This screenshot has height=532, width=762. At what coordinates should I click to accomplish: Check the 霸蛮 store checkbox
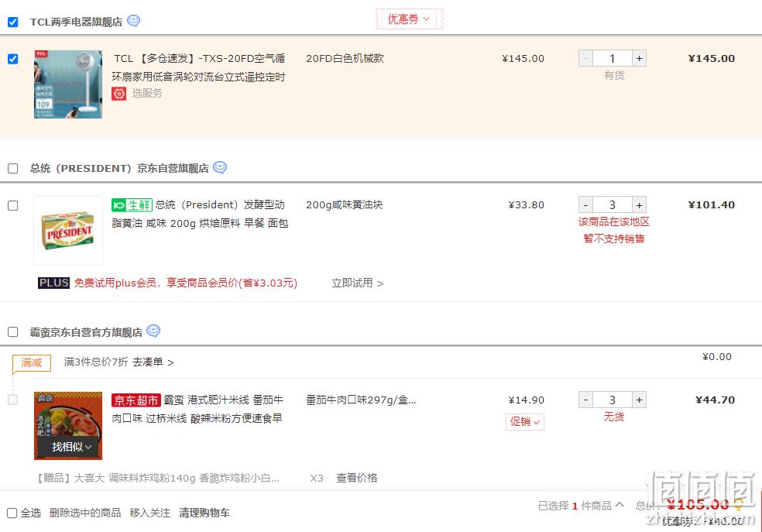point(13,332)
